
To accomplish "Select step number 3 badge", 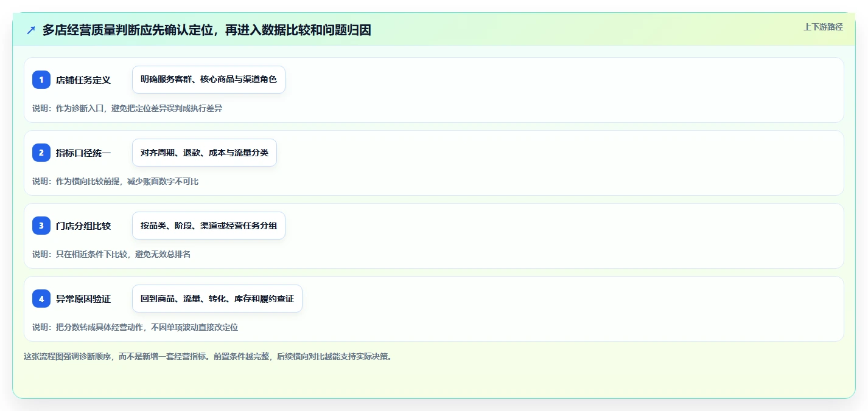I will click(41, 226).
